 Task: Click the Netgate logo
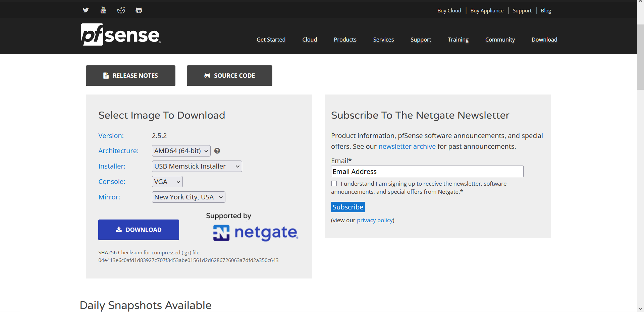coord(256,233)
